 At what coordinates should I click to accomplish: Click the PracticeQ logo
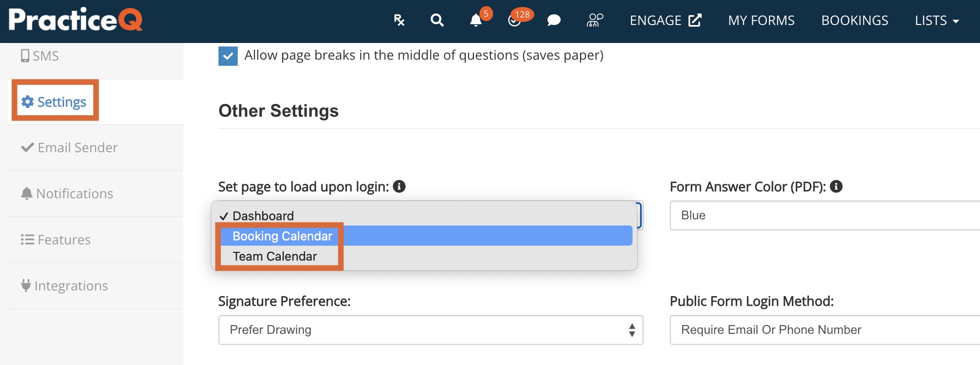pyautogui.click(x=75, y=19)
